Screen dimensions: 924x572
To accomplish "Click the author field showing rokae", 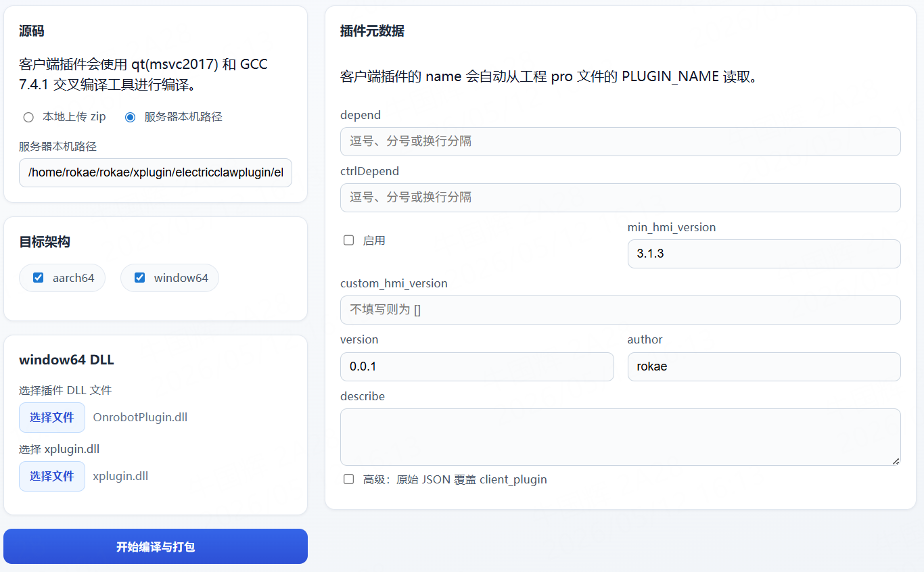I will coord(764,366).
